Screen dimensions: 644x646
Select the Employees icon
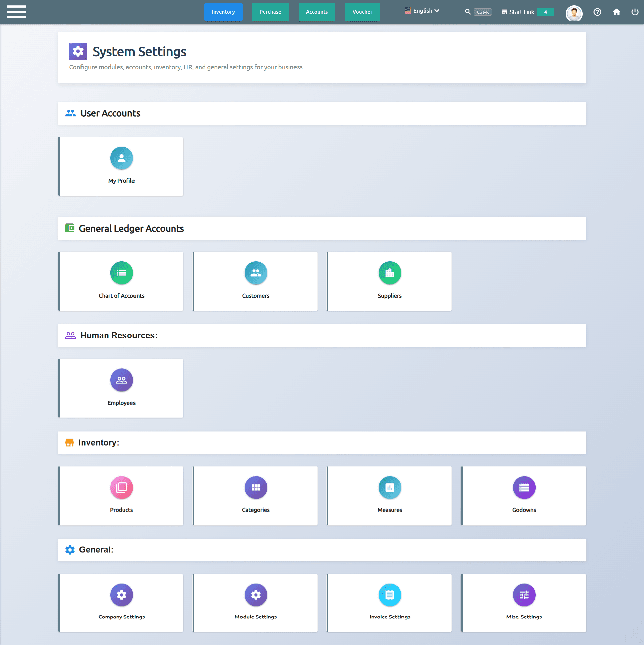click(121, 380)
